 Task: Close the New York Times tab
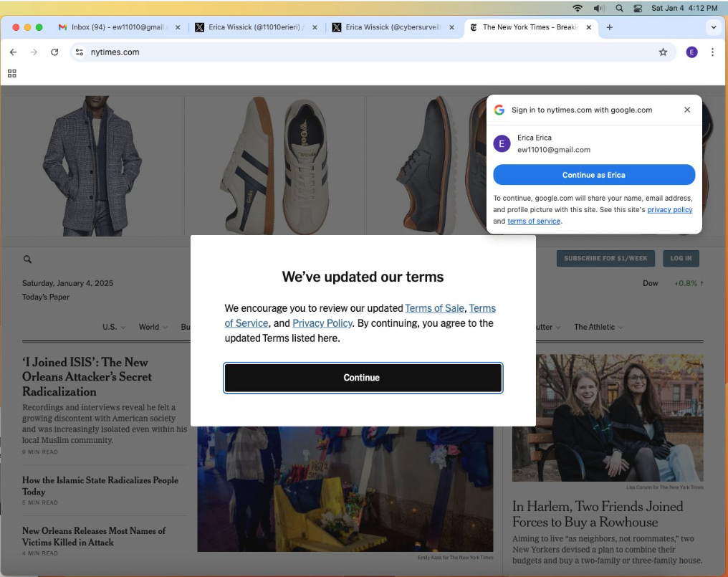(589, 27)
